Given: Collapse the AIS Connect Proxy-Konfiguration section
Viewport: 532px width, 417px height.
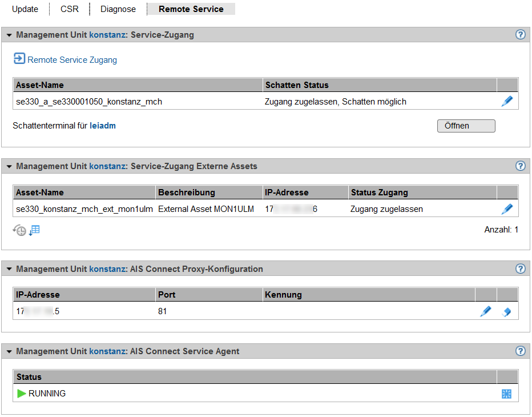Looking at the screenshot, I should tap(9, 269).
